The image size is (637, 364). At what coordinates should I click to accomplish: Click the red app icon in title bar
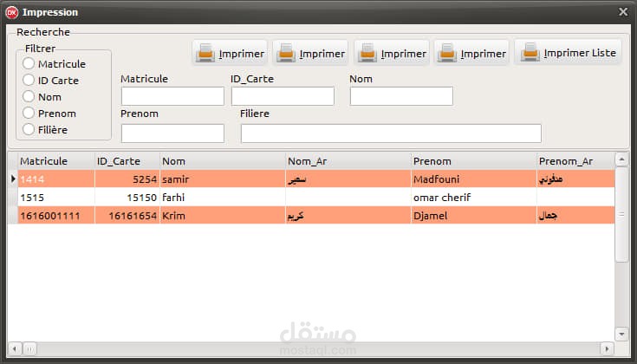point(12,12)
